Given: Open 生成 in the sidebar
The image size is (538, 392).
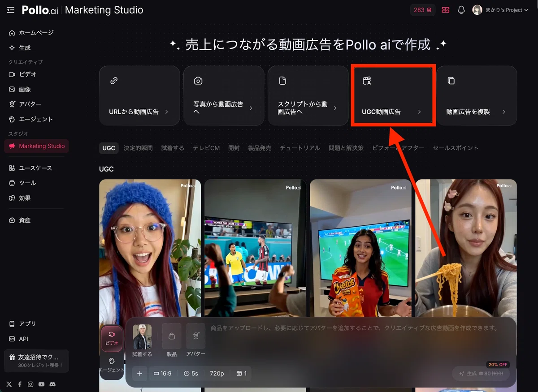Looking at the screenshot, I should pos(36,48).
